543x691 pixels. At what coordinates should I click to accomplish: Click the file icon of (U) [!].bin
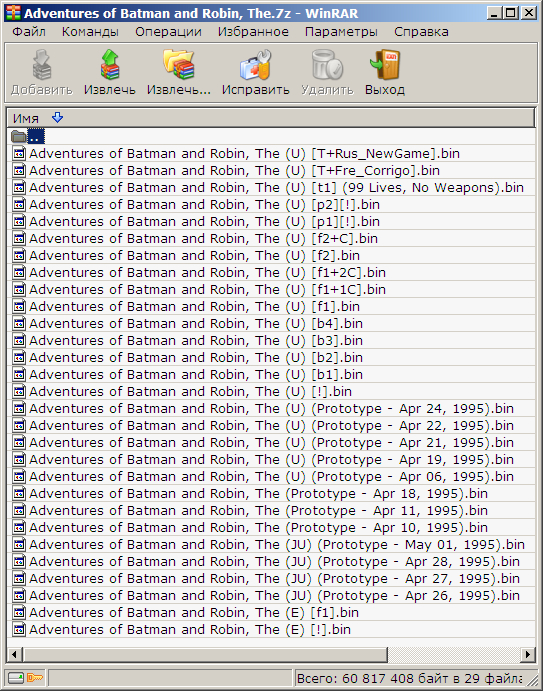(x=19, y=391)
